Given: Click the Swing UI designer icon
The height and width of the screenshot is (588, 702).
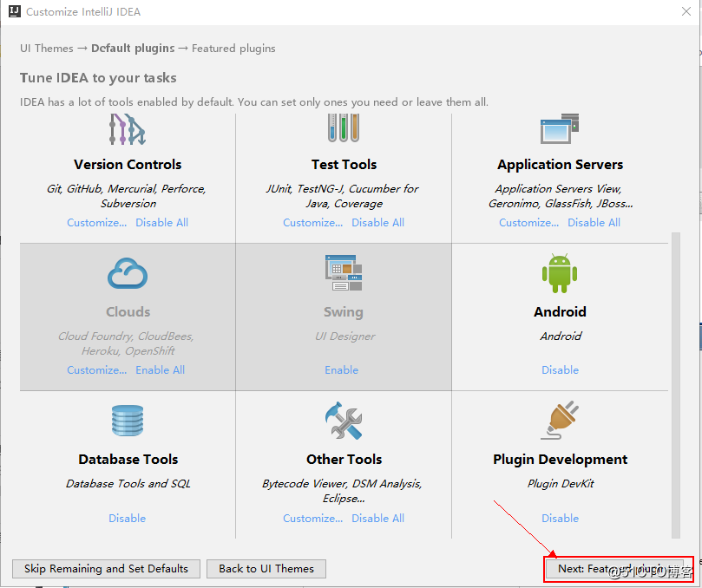Looking at the screenshot, I should pos(344,272).
